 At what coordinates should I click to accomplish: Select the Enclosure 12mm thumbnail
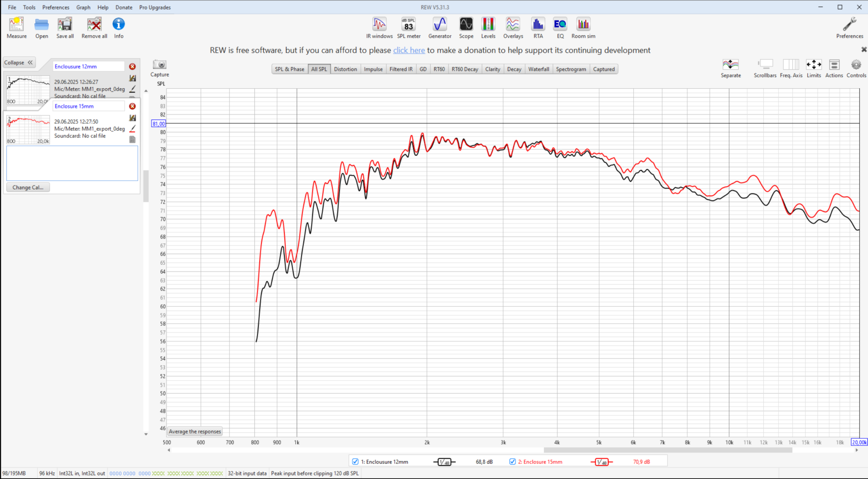(x=28, y=90)
